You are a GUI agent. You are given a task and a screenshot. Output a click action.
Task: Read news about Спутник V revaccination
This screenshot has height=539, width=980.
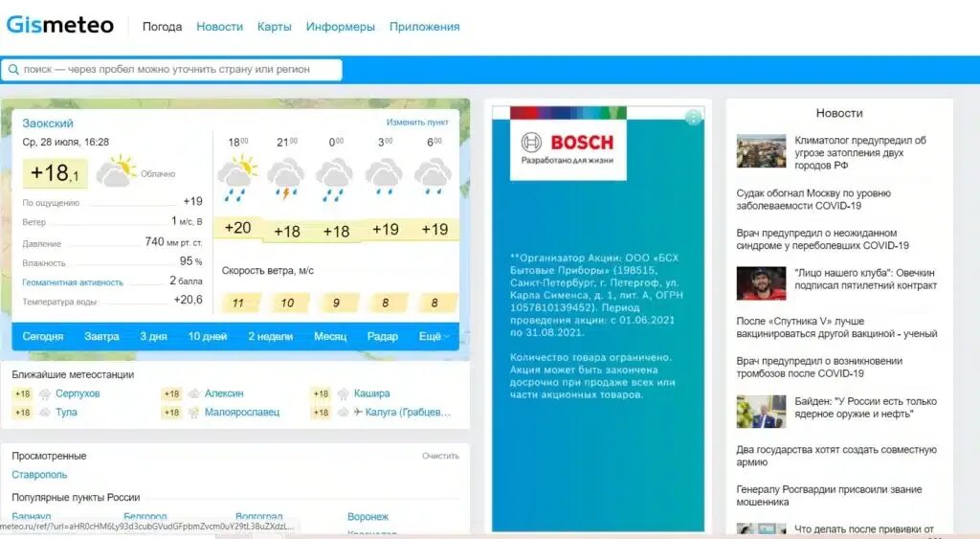(x=836, y=327)
